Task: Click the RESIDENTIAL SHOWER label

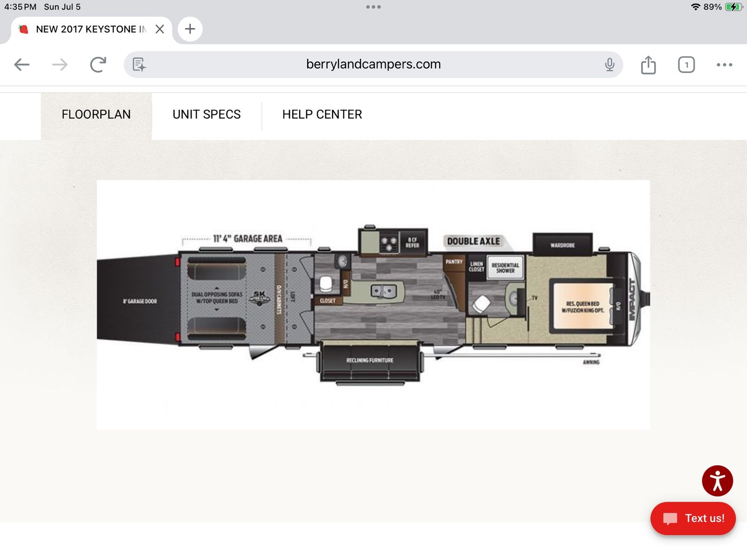Action: (505, 268)
